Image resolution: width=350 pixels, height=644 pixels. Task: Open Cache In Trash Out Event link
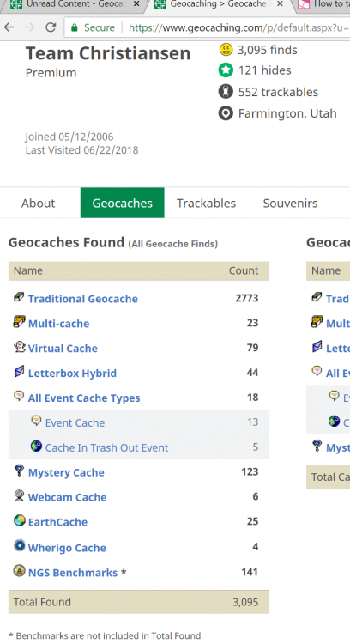pyautogui.click(x=106, y=447)
